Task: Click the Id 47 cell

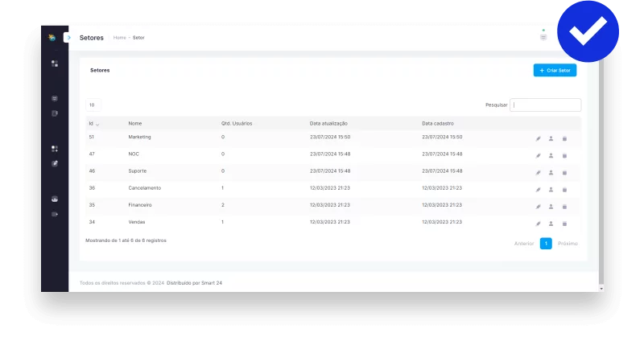Action: (92, 154)
